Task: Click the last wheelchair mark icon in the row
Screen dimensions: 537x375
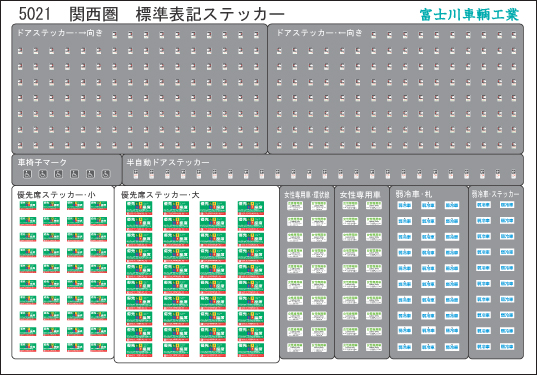Action: [x=106, y=174]
